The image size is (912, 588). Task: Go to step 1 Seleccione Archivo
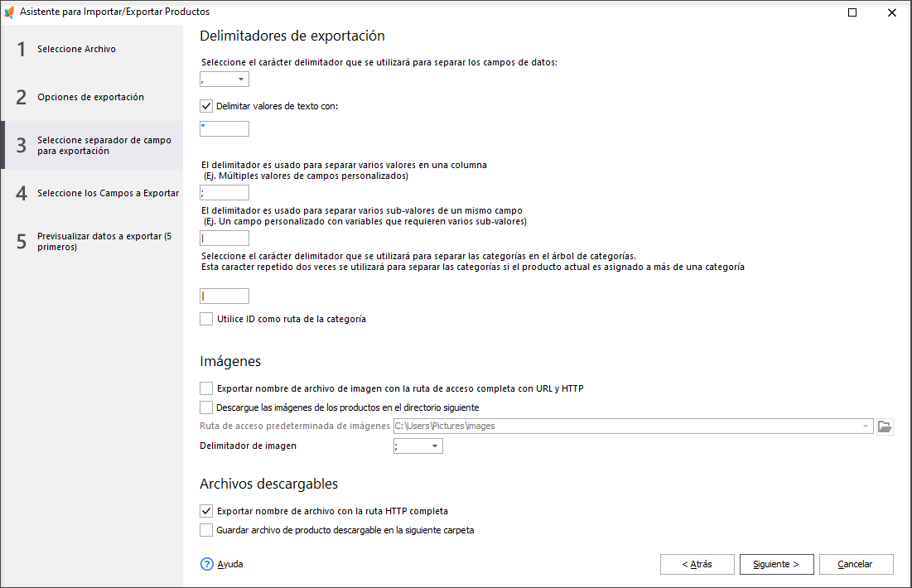point(92,49)
